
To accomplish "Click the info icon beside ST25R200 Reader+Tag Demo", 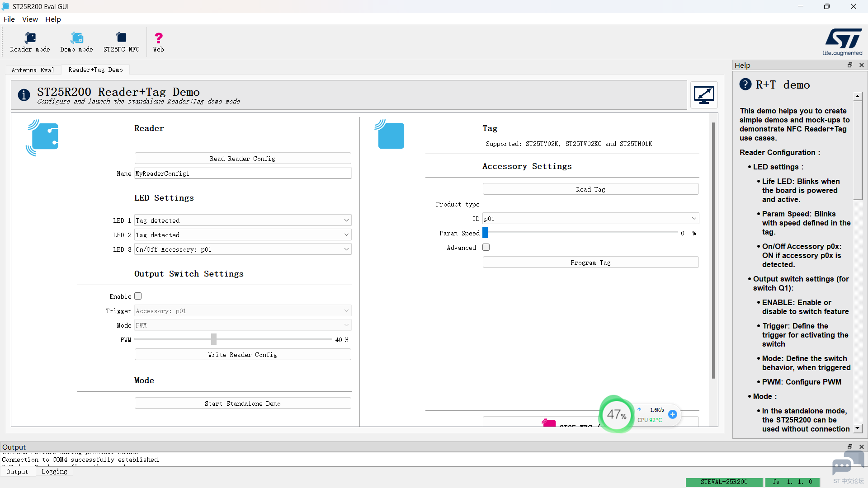I will pos(24,95).
